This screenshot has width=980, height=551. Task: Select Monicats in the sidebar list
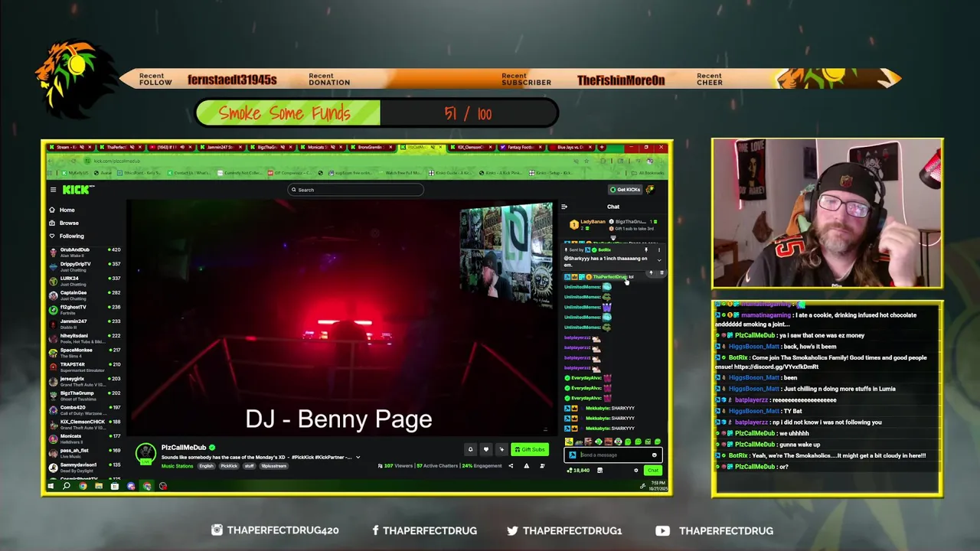point(84,438)
